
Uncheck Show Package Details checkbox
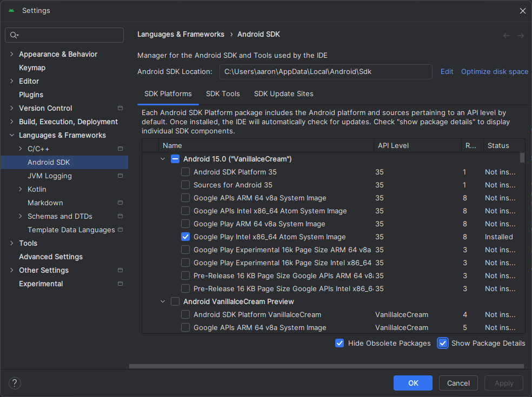443,343
